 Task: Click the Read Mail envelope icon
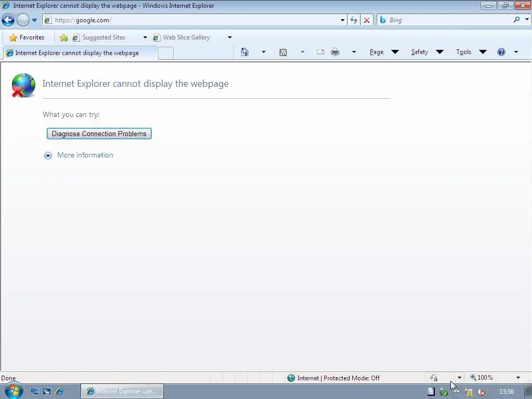320,52
